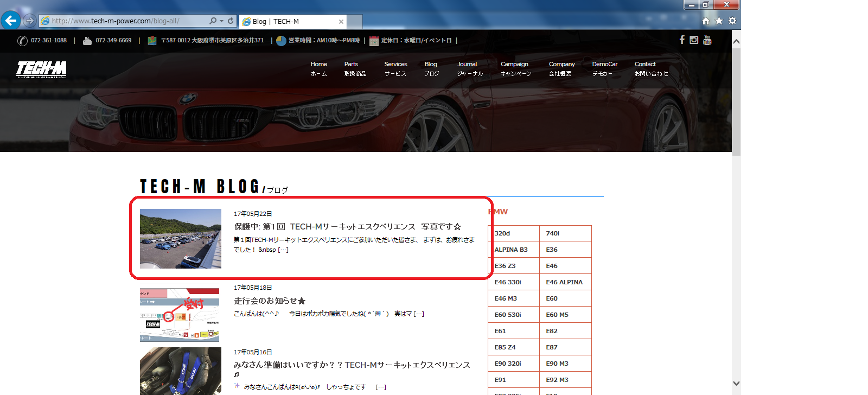
Task: Open the Parts menu item
Action: pos(355,68)
